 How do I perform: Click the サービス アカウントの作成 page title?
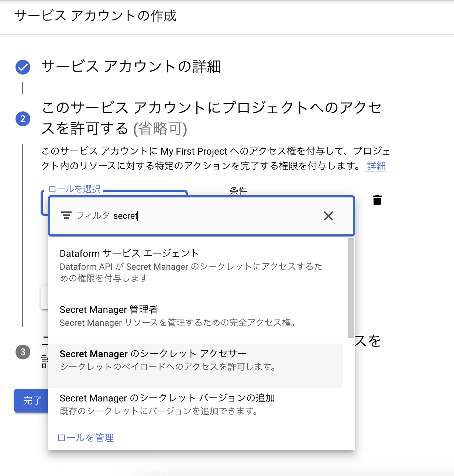96,16
